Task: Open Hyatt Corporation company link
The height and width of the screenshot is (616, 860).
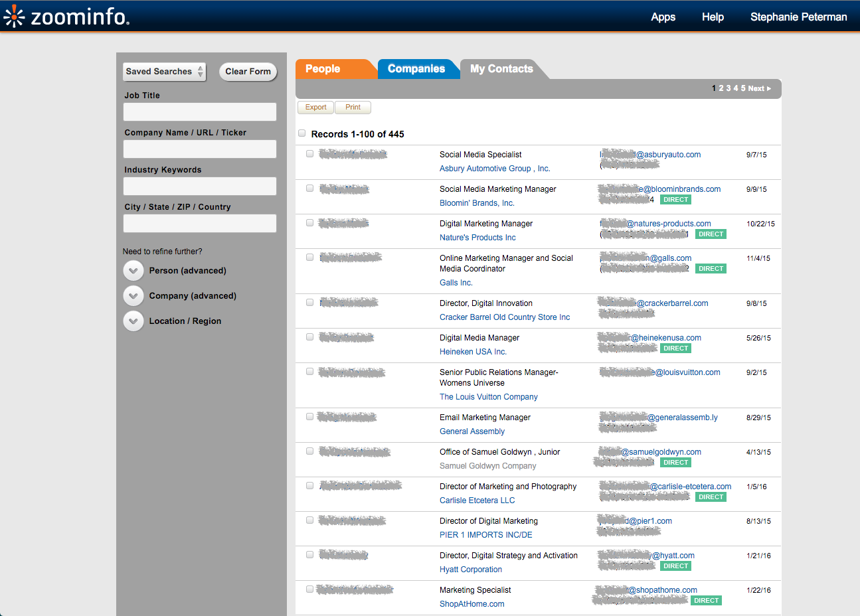Action: (x=471, y=570)
